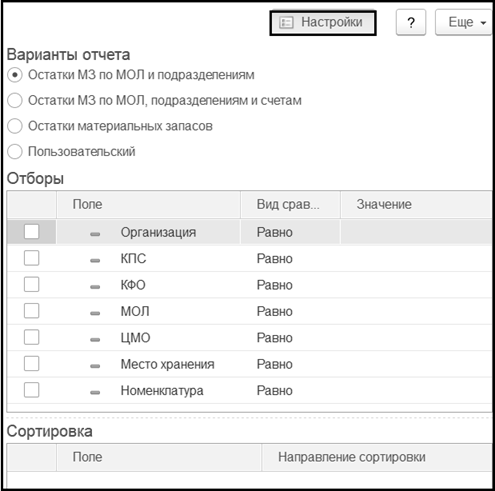Click the question mark help button
Screen dimensions: 495x491
click(411, 22)
